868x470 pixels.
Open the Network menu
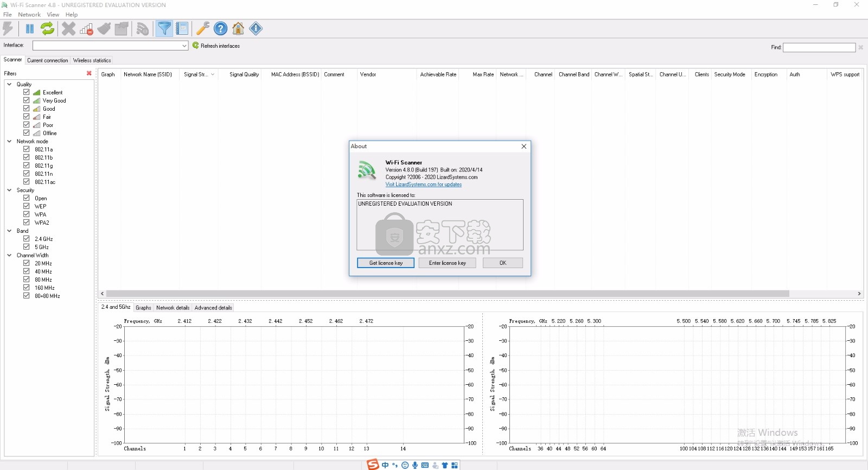(x=29, y=15)
